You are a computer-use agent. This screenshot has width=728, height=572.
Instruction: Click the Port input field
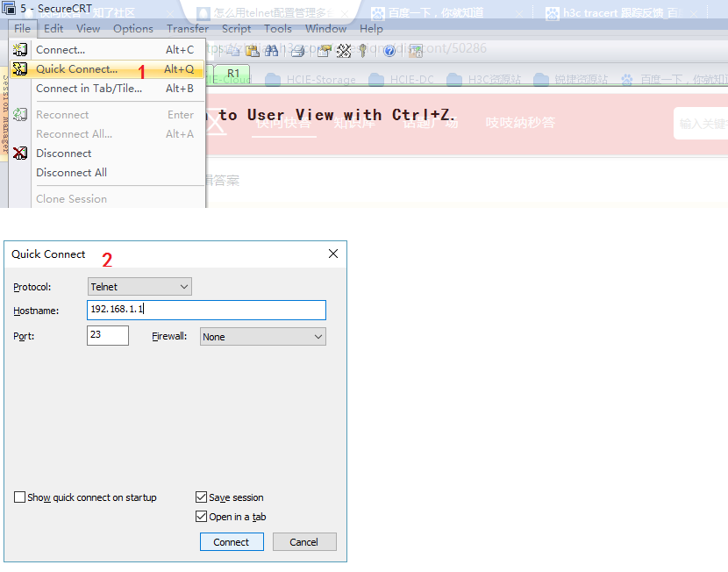click(108, 335)
